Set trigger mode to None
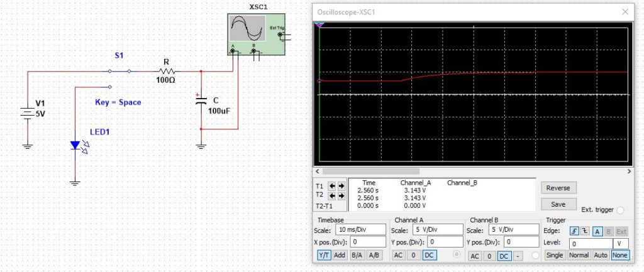The width and height of the screenshot is (644, 272). coord(619,255)
